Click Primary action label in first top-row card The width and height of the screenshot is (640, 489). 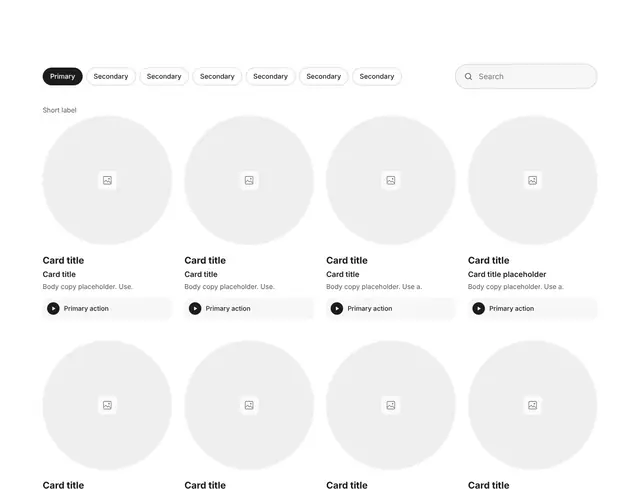coord(86,309)
